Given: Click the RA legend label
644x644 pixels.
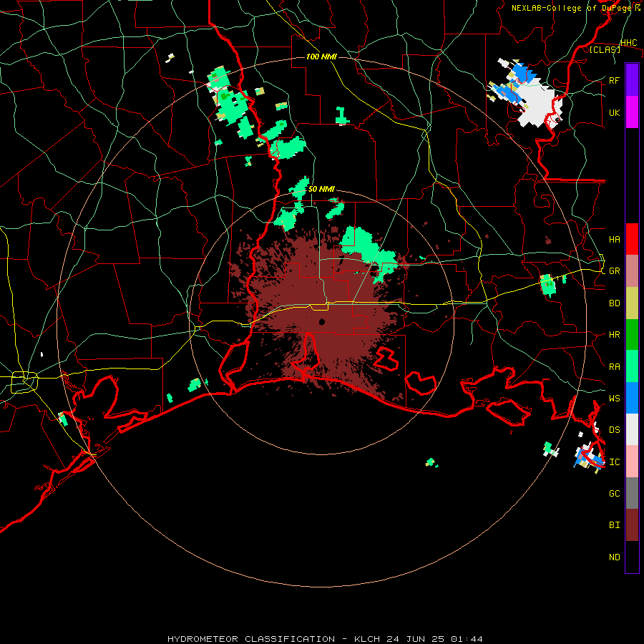Looking at the screenshot, I should [x=614, y=366].
